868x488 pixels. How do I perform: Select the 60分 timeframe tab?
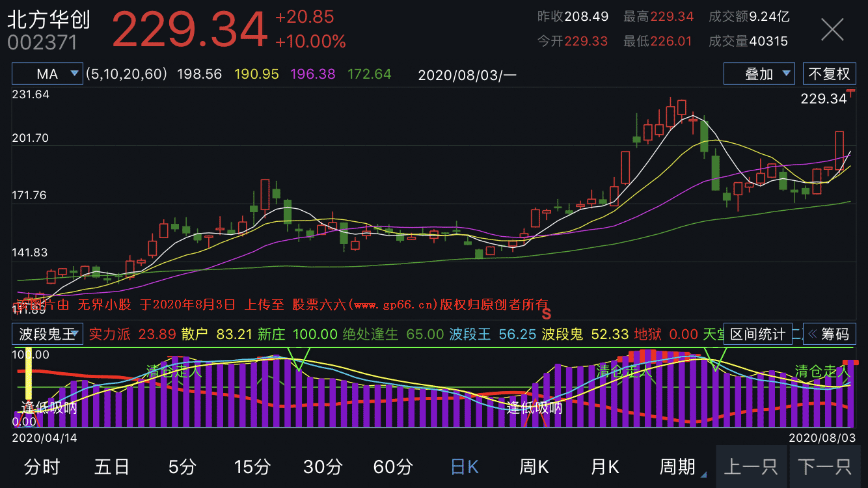point(393,467)
